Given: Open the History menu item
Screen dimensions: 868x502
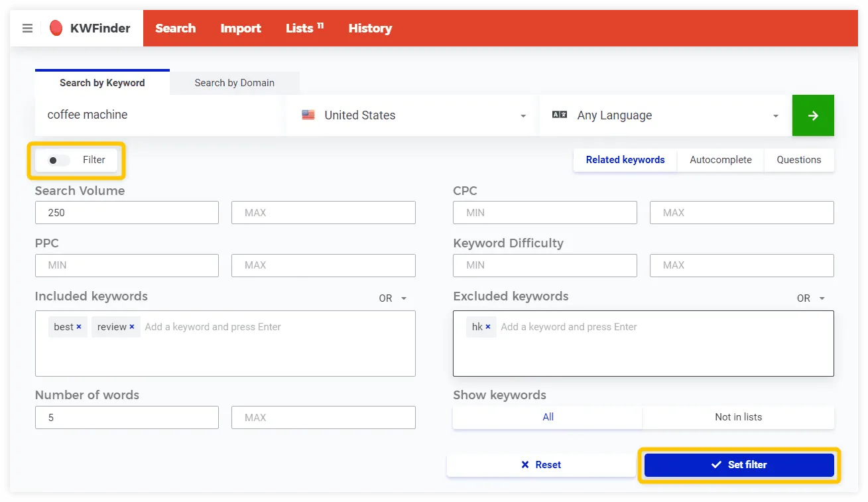Looking at the screenshot, I should (x=370, y=29).
